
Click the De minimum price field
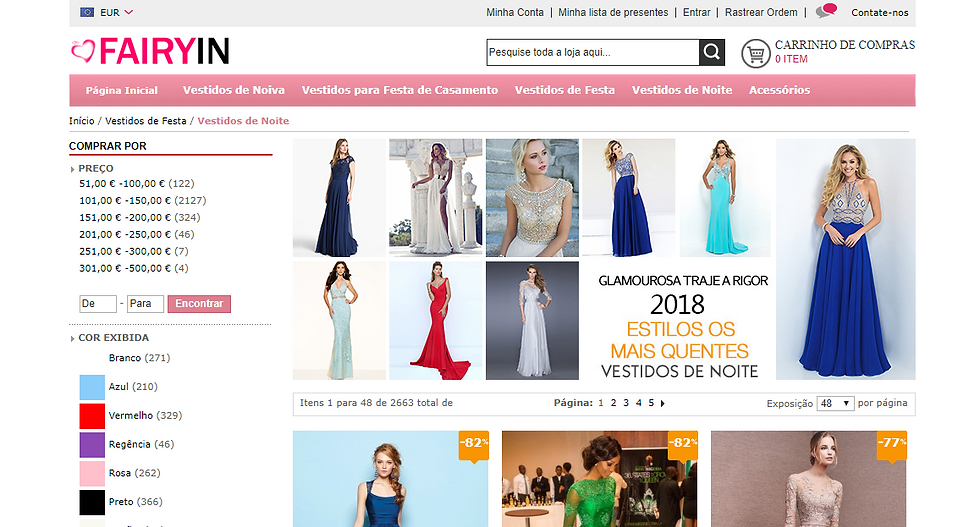click(x=98, y=304)
